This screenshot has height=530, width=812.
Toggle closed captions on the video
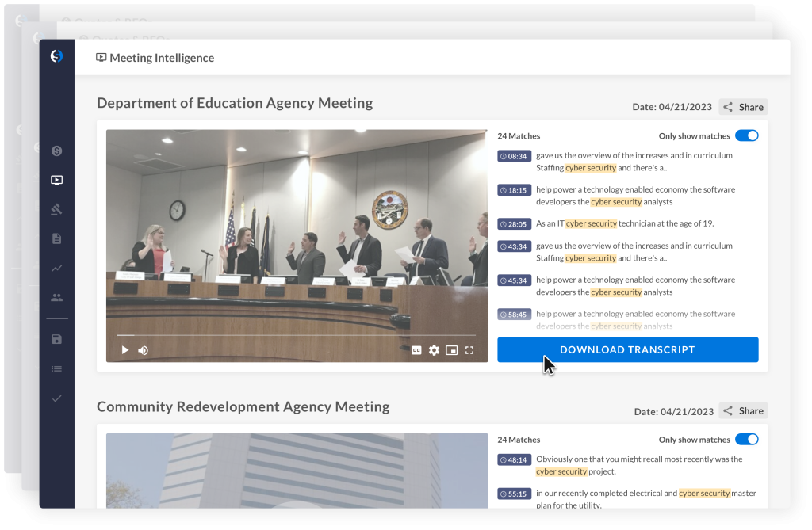pyautogui.click(x=416, y=350)
